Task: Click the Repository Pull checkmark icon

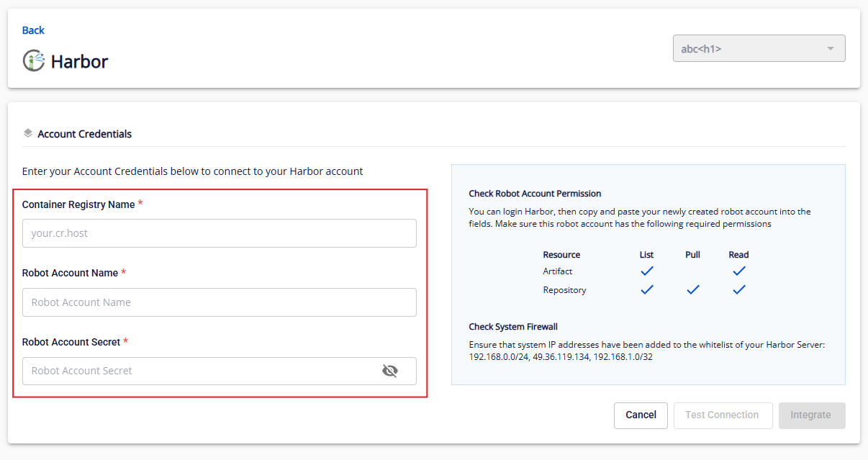Action: pyautogui.click(x=692, y=290)
